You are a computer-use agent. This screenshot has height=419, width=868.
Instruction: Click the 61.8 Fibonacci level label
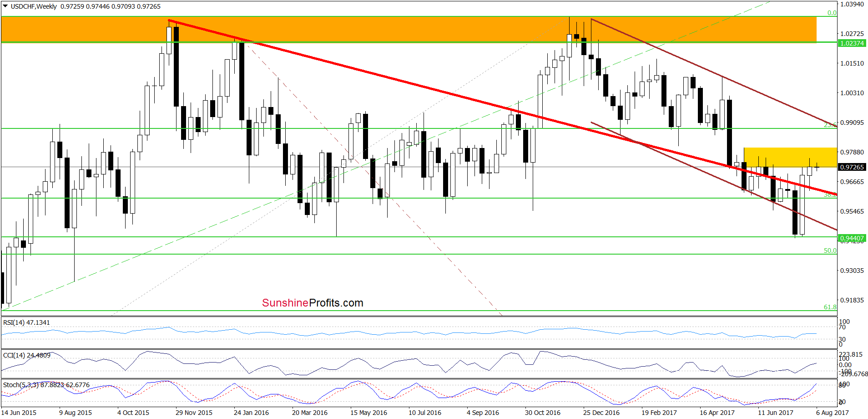(x=830, y=307)
